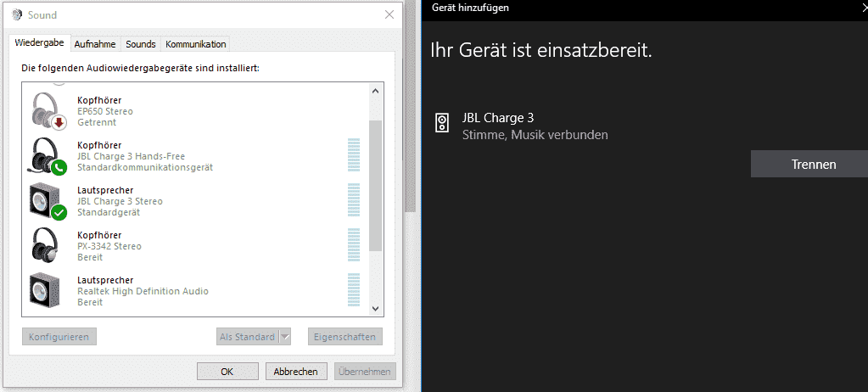Click the 'Standardkommunikationsgerät' status text

tap(145, 167)
